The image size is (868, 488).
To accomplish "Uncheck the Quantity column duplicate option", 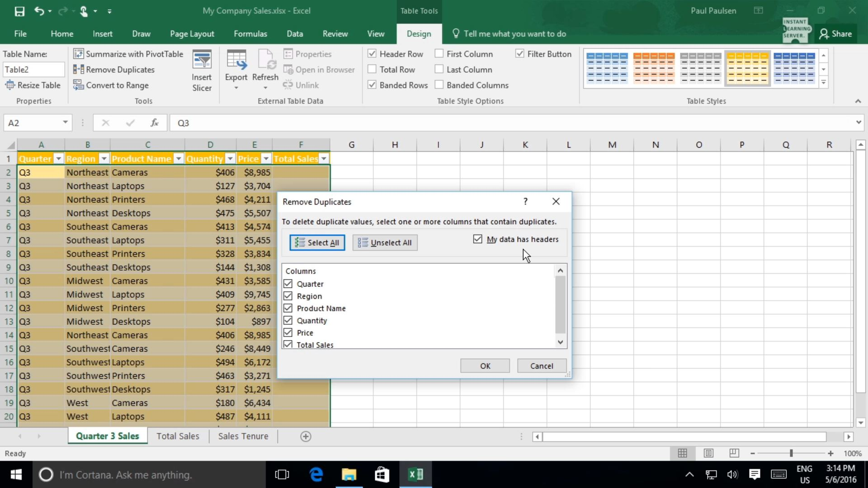I will pyautogui.click(x=288, y=320).
